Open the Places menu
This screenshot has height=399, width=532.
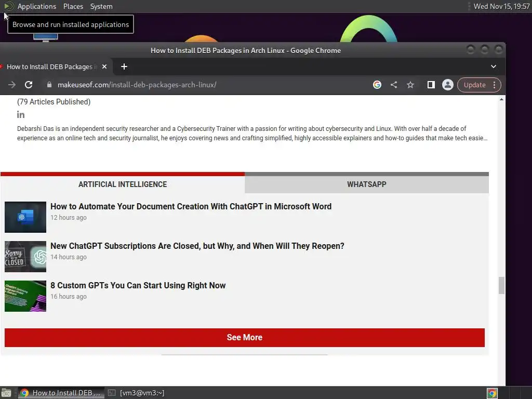pyautogui.click(x=73, y=6)
